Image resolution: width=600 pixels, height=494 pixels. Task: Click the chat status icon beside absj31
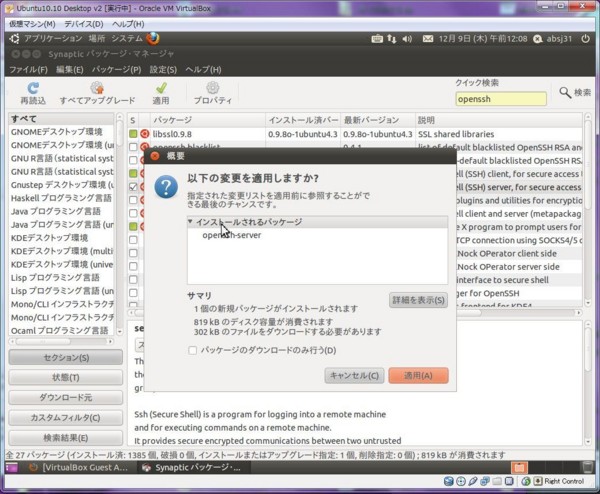(538, 39)
